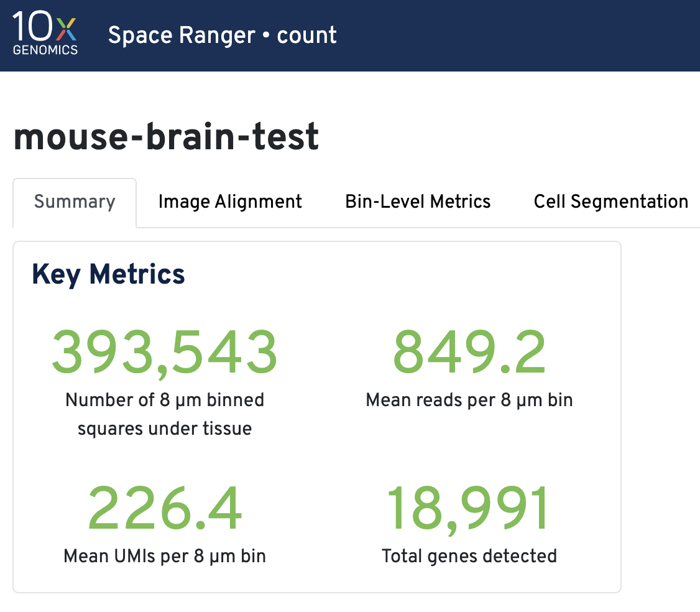Click the binned squares under tissue label

point(164,414)
